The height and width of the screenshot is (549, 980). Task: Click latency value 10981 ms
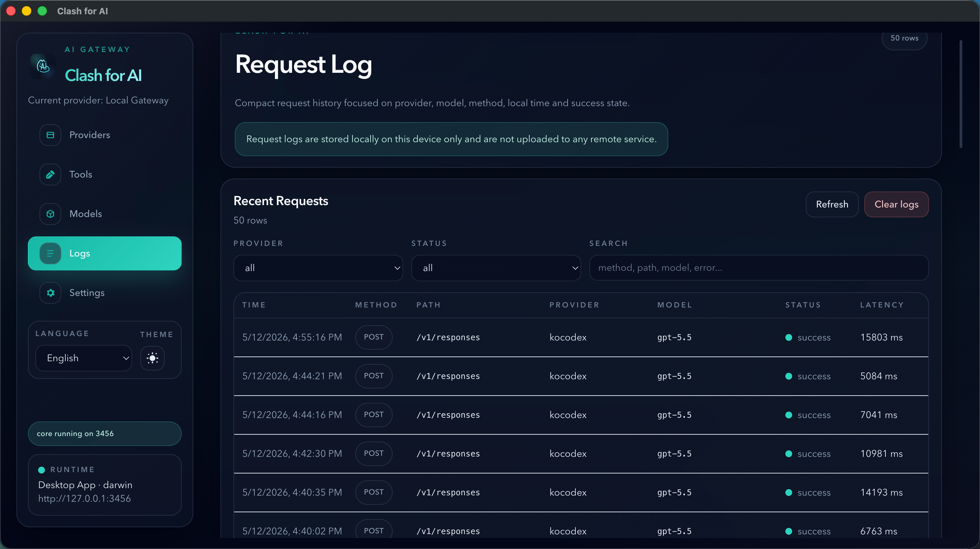(881, 454)
